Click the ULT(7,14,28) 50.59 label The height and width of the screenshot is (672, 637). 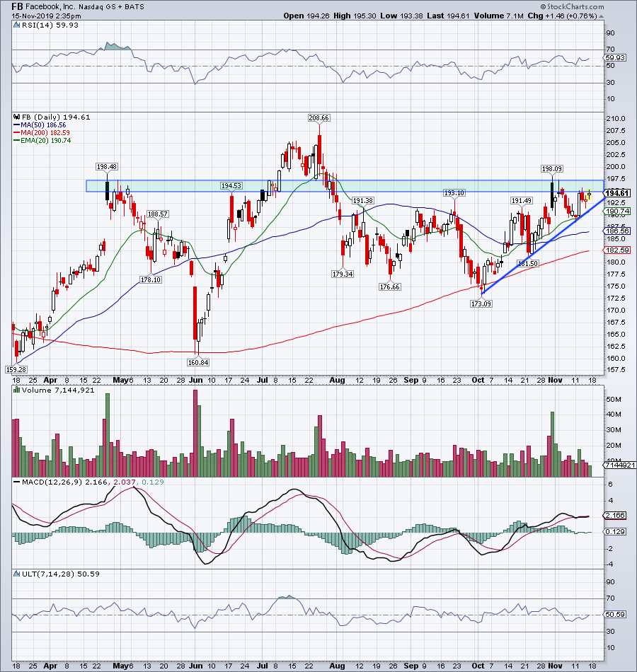point(60,574)
